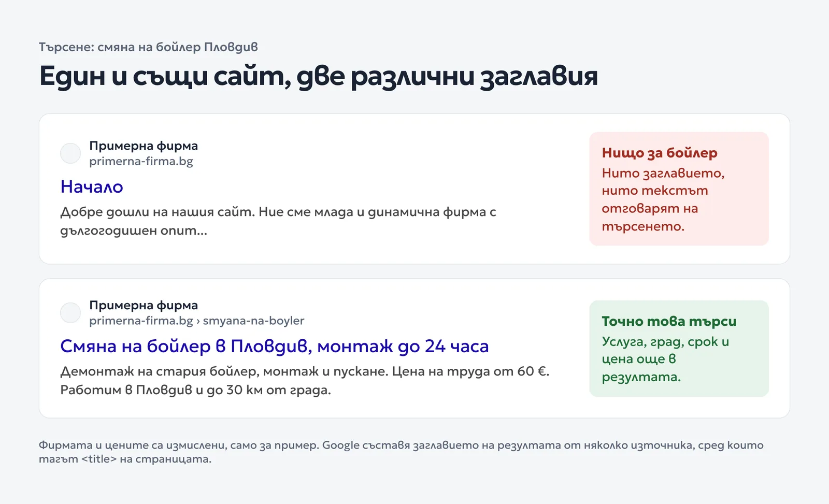This screenshot has height=504, width=829.
Task: Open the 'Начало' search result title
Action: (92, 186)
